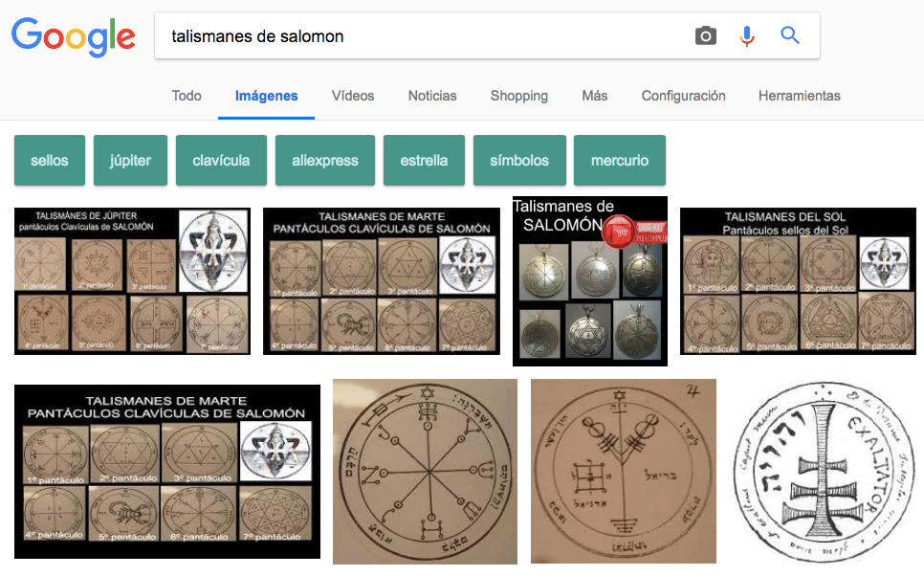Click the aliexpress suggestion chip
The height and width of the screenshot is (576, 924).
click(325, 161)
